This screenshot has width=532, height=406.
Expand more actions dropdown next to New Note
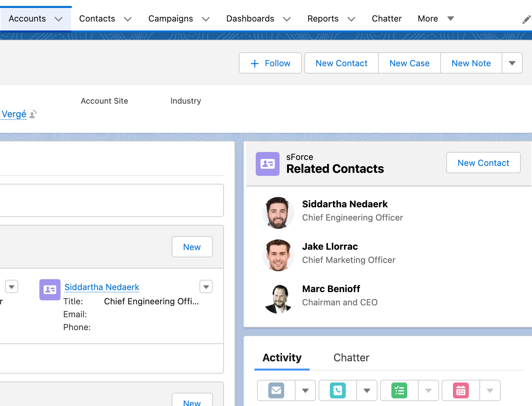[x=512, y=63]
